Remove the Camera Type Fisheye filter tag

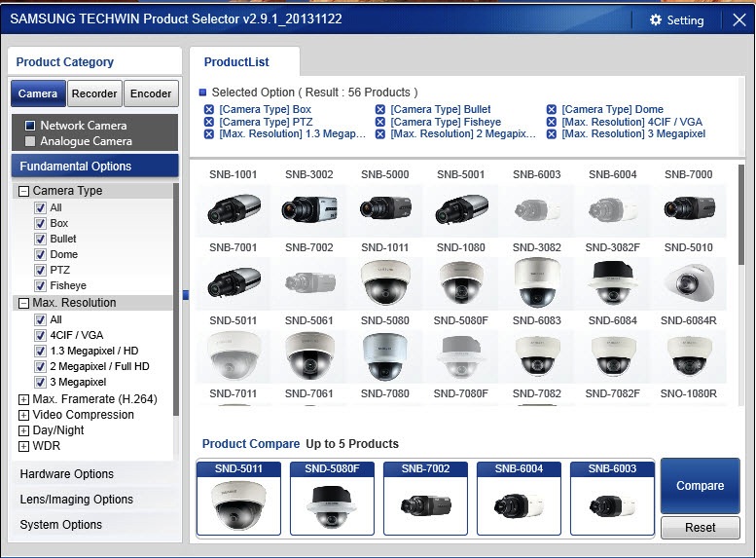point(380,122)
